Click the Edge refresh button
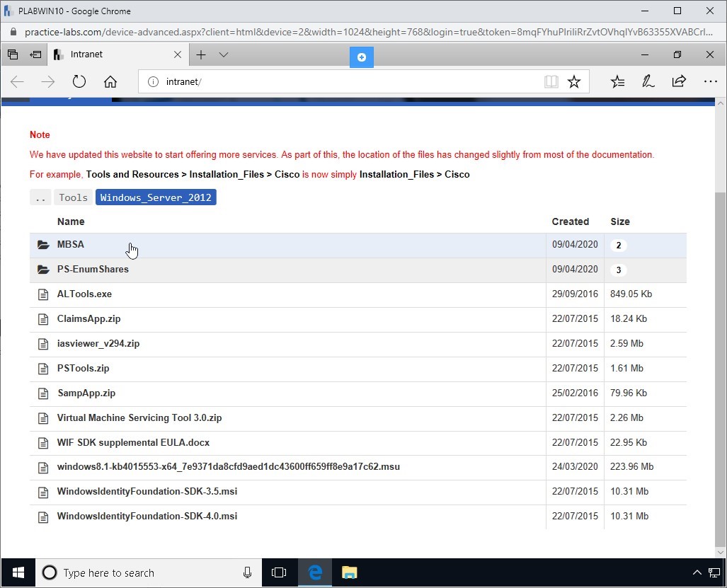 79,81
